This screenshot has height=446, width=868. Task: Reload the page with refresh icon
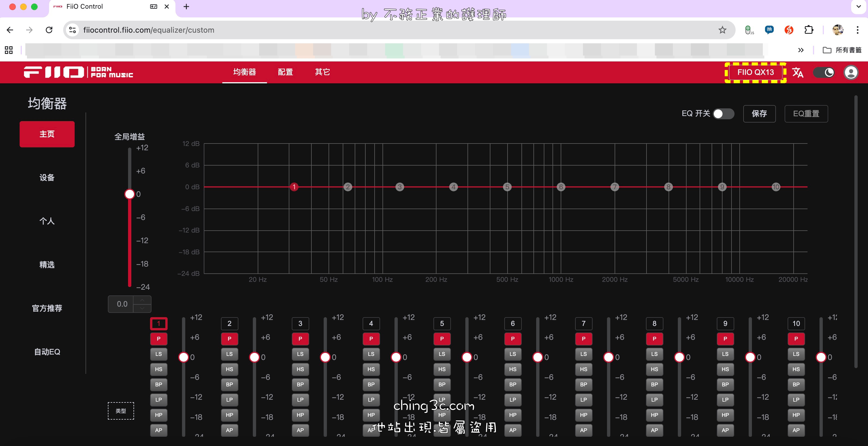click(x=49, y=30)
